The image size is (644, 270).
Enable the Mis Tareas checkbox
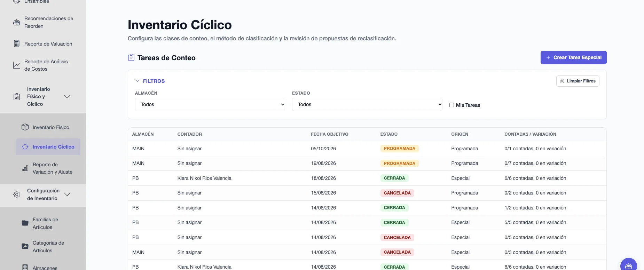tap(451, 105)
